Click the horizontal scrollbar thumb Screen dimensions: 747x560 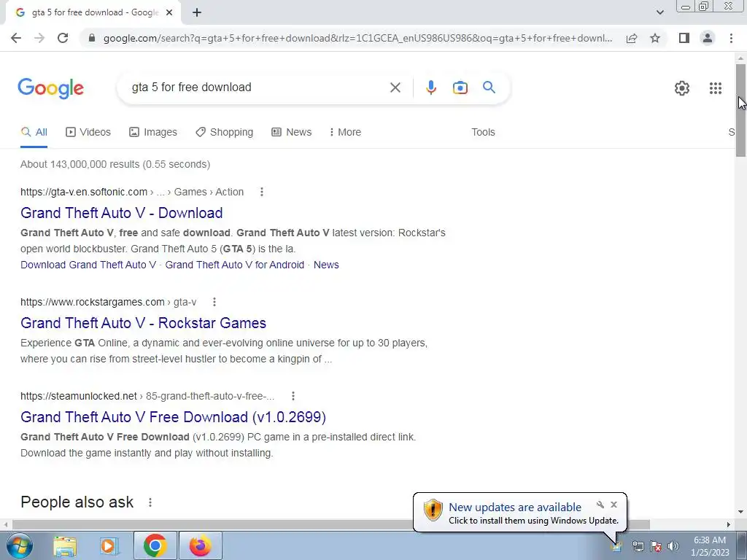click(x=331, y=524)
